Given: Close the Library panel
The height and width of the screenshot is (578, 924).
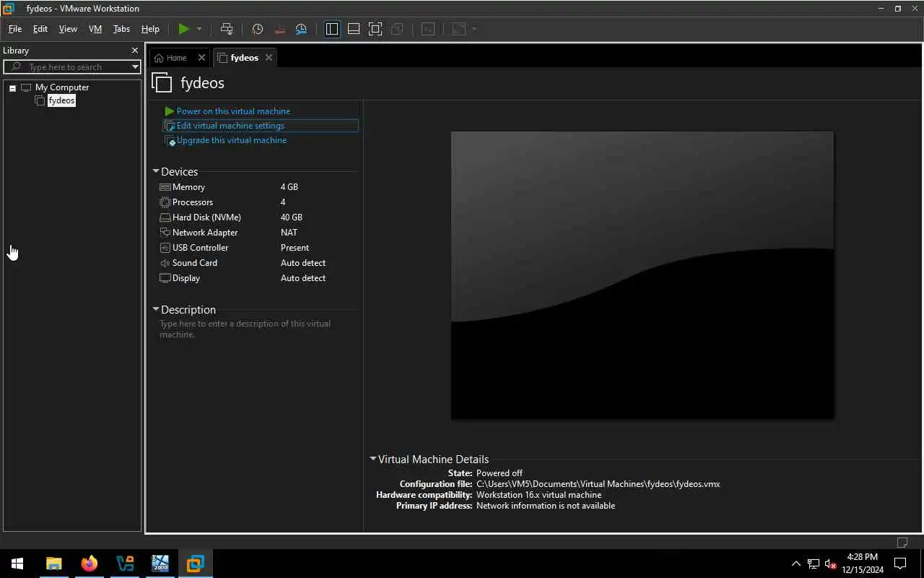Looking at the screenshot, I should click(134, 51).
